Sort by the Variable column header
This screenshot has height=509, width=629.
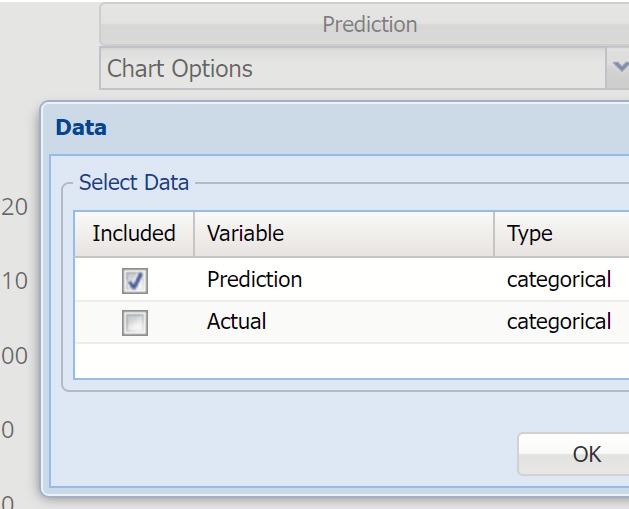tap(343, 234)
